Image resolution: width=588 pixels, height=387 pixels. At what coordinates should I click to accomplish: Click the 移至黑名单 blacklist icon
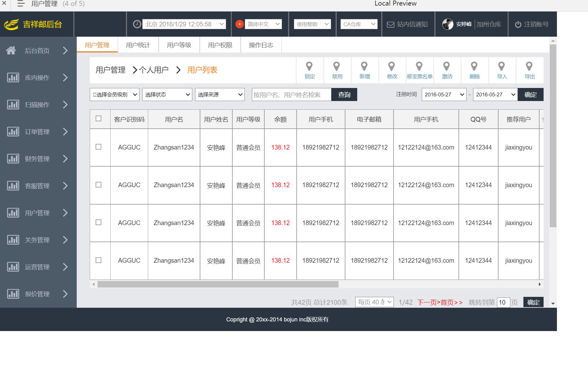coord(419,66)
